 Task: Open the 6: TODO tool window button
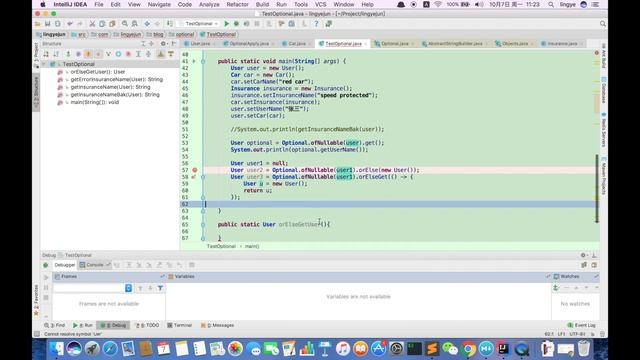(x=147, y=325)
